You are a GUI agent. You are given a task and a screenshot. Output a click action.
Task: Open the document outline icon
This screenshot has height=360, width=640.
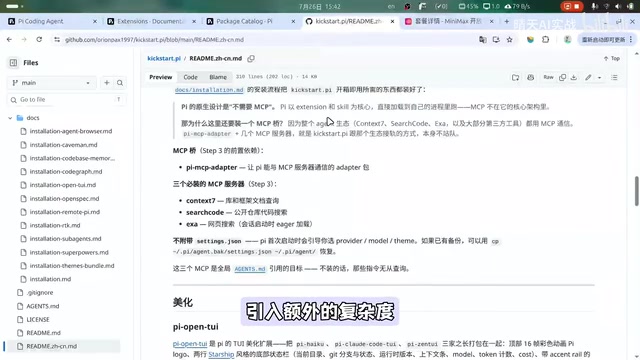(614, 77)
